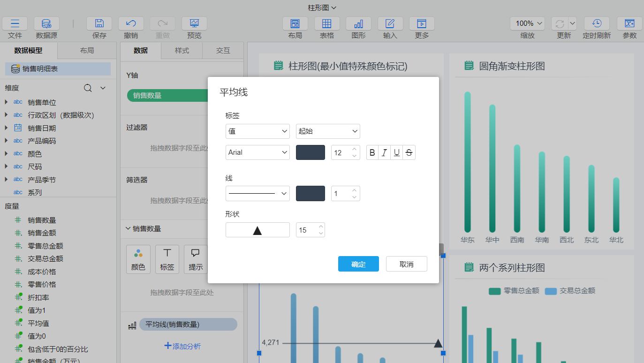Open the Arial font dropdown
Viewport: 644px width, 363px height.
click(x=258, y=152)
